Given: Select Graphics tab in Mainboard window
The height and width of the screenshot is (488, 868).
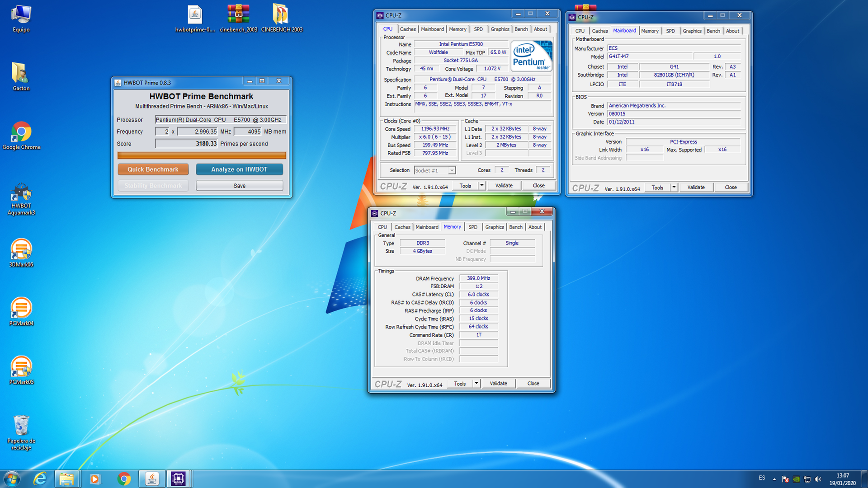Looking at the screenshot, I should point(692,31).
